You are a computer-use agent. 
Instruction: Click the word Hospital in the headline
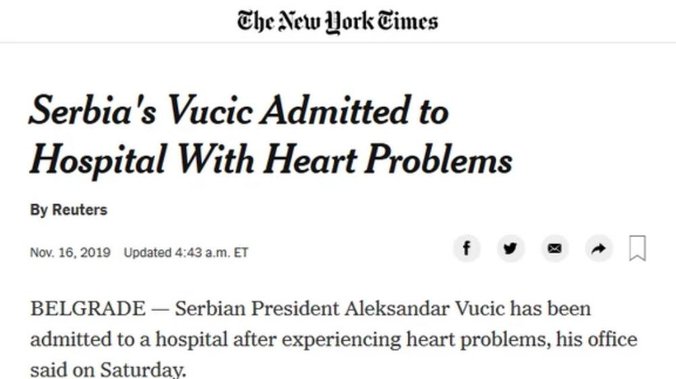[x=98, y=161]
